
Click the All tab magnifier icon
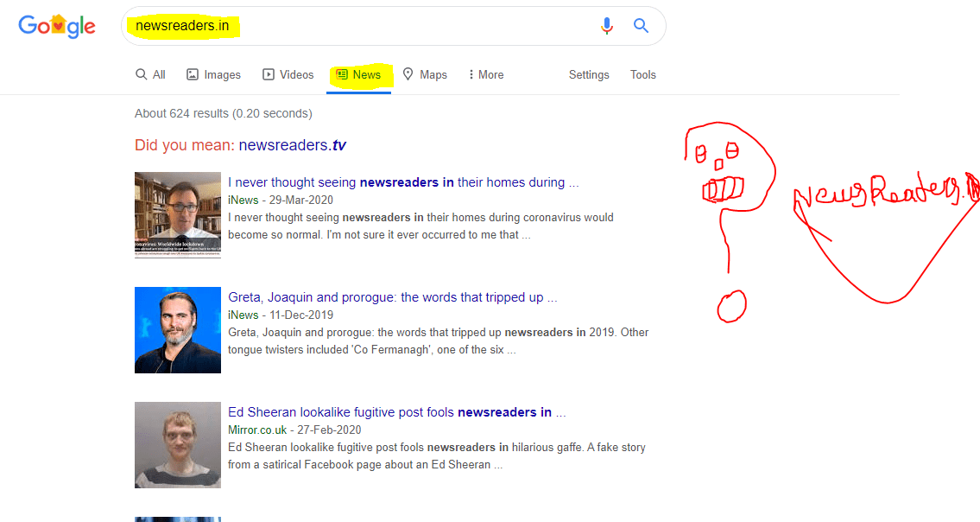pos(142,74)
